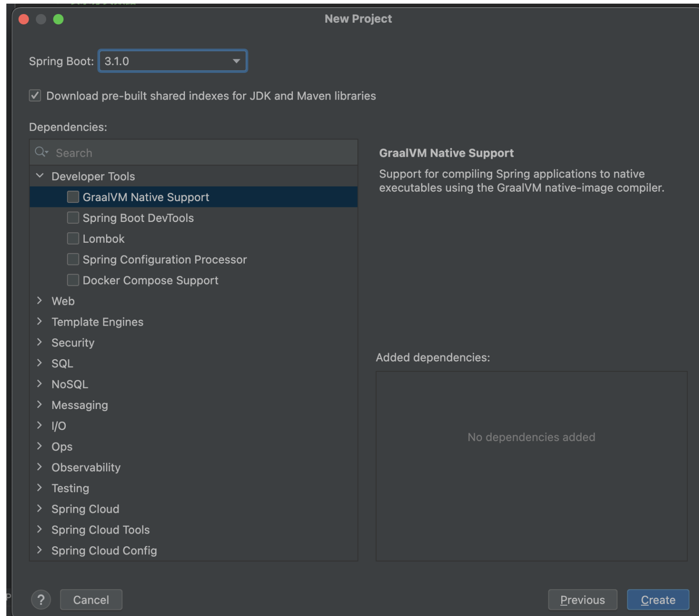This screenshot has height=616, width=699.
Task: Select the Template Engines tree item
Action: 97,322
